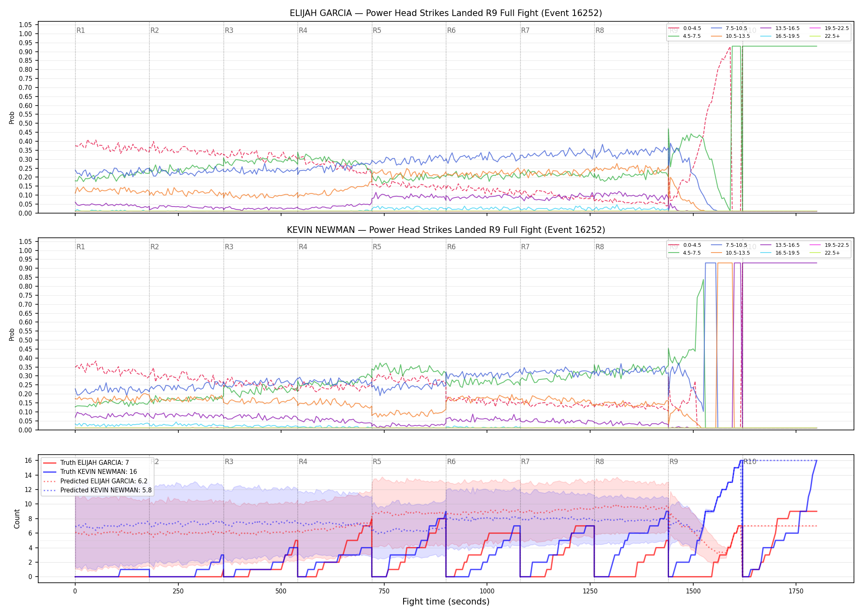Image resolution: width=863 pixels, height=616 pixels.
Task: Click the Fight time (seconds) axis label
Action: tap(446, 602)
